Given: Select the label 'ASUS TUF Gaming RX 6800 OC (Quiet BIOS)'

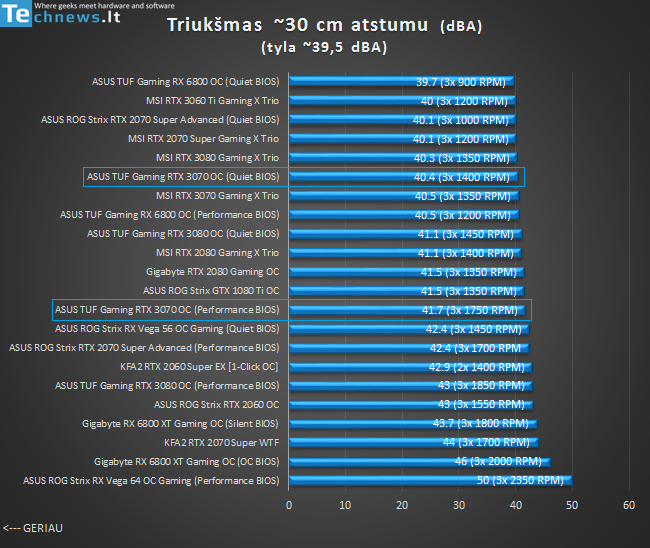Looking at the screenshot, I should tap(185, 82).
